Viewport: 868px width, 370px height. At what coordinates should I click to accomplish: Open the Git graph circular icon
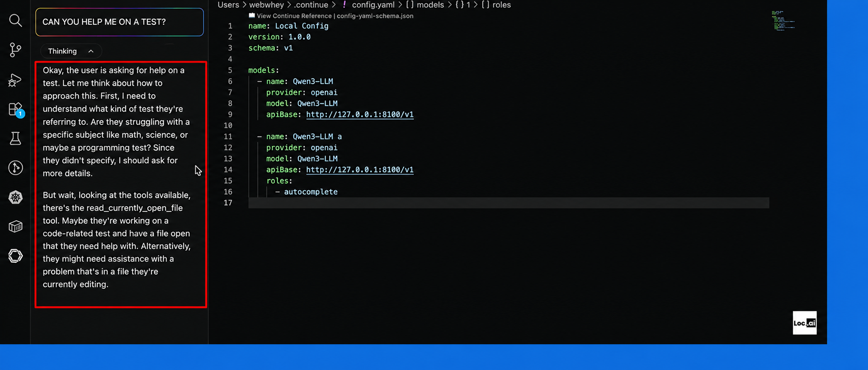[x=15, y=168]
